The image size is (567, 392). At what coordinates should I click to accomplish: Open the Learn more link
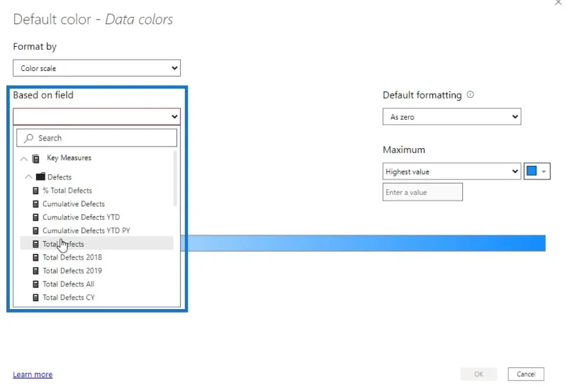click(x=33, y=374)
